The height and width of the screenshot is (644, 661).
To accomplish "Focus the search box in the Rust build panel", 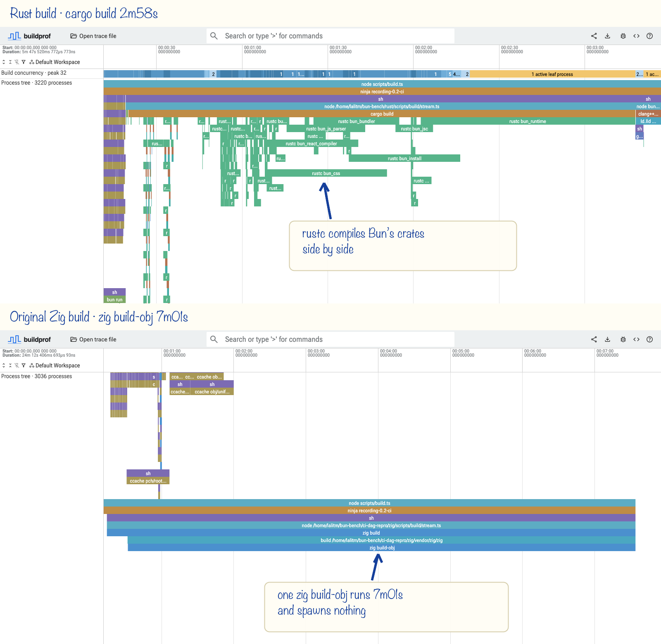I will point(330,36).
